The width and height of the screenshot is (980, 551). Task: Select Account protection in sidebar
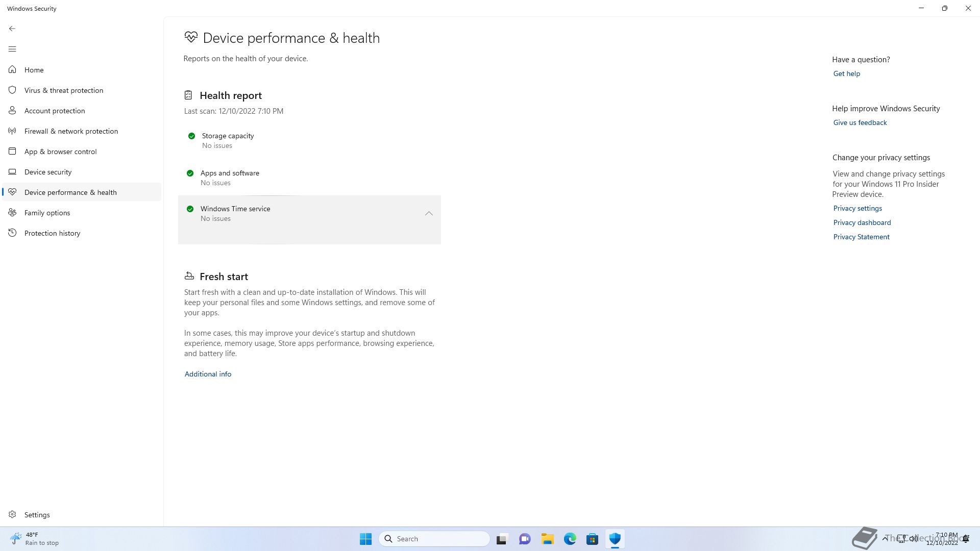coord(82,110)
